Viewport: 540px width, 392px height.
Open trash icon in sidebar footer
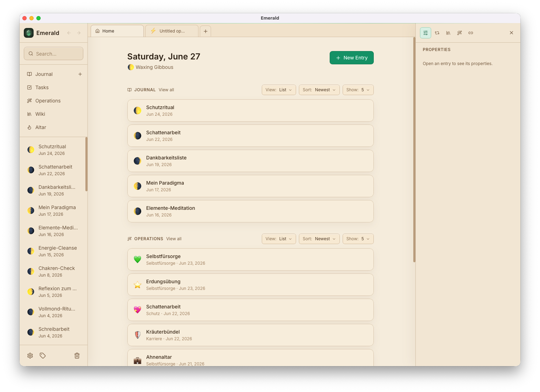pyautogui.click(x=77, y=356)
